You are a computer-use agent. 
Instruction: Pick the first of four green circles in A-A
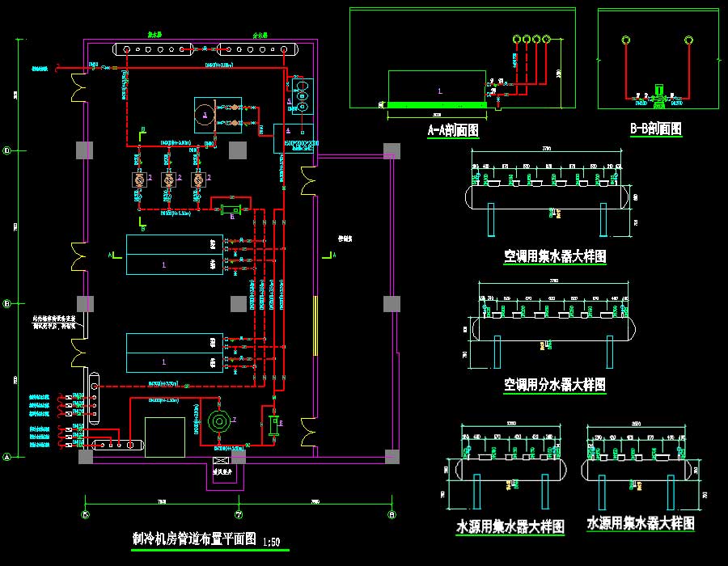[x=517, y=39]
